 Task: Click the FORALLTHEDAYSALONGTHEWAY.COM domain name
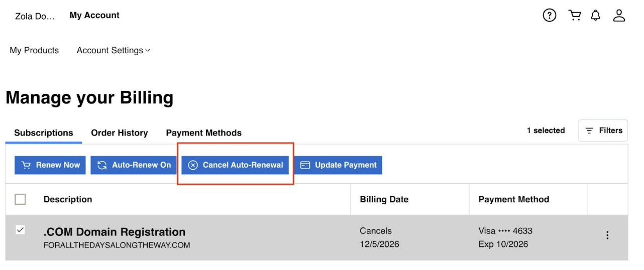coord(117,245)
